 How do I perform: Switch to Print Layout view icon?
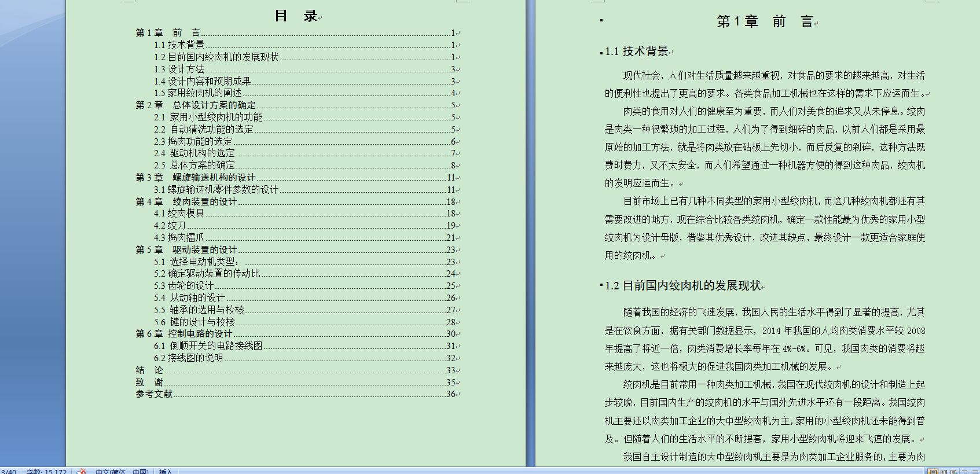(933, 472)
